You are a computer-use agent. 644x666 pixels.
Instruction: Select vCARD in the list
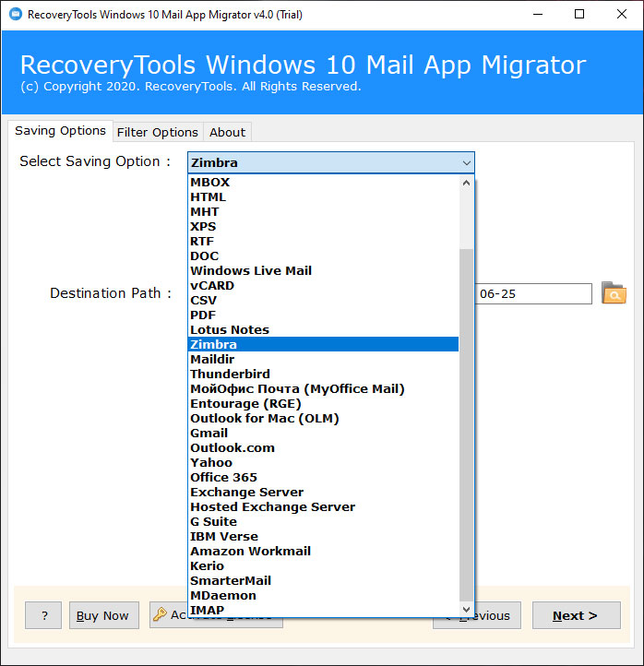(x=323, y=285)
